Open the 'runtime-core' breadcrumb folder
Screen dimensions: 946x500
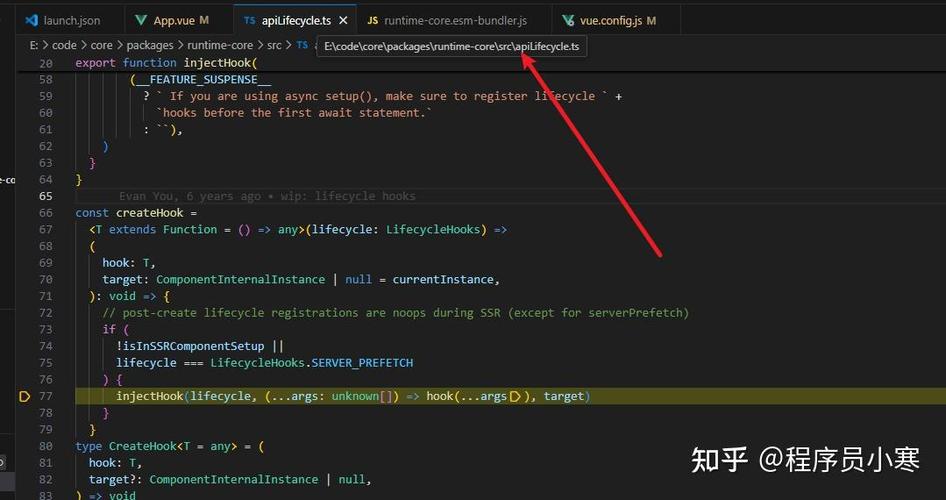pyautogui.click(x=220, y=45)
